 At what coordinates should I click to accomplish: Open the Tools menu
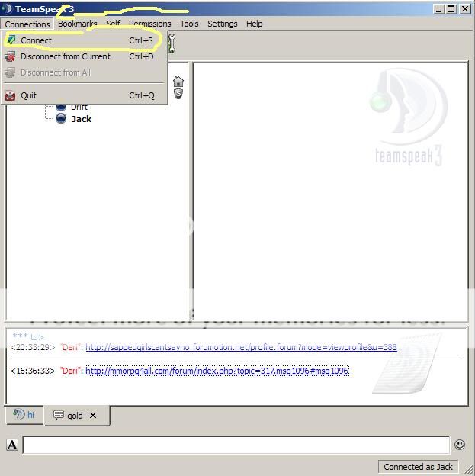[189, 24]
